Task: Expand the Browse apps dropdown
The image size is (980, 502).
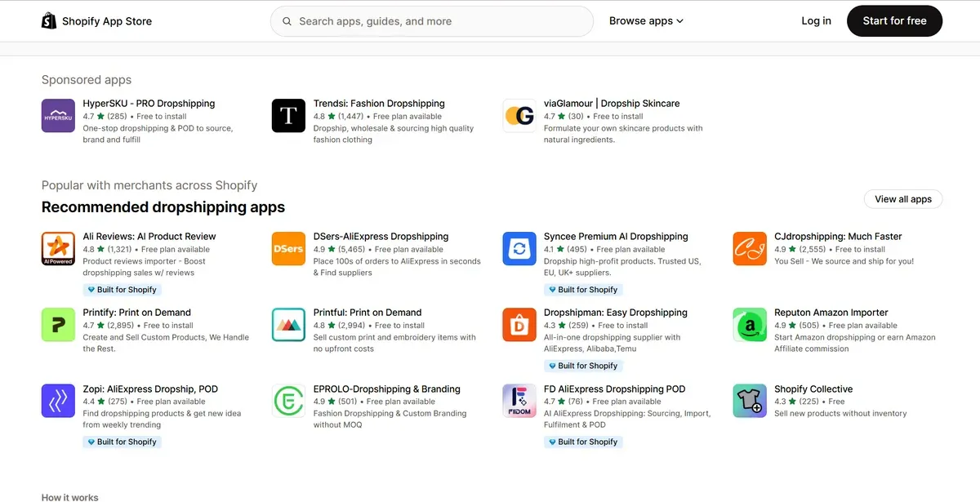Action: [646, 21]
